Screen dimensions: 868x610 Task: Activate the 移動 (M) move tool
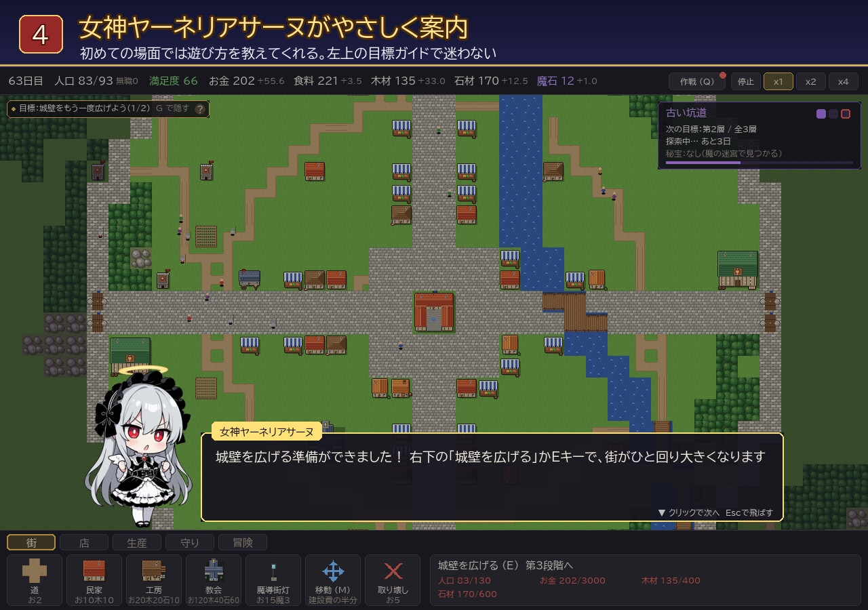pyautogui.click(x=333, y=580)
